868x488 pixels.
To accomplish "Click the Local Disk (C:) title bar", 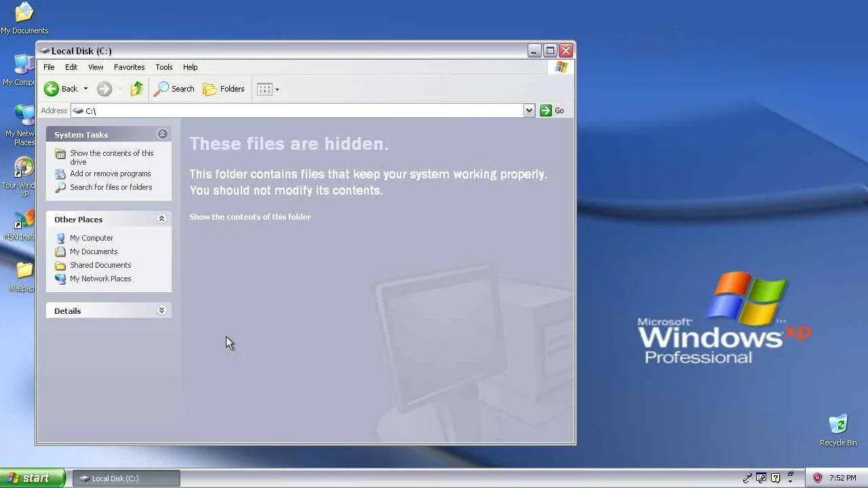I will coord(306,50).
